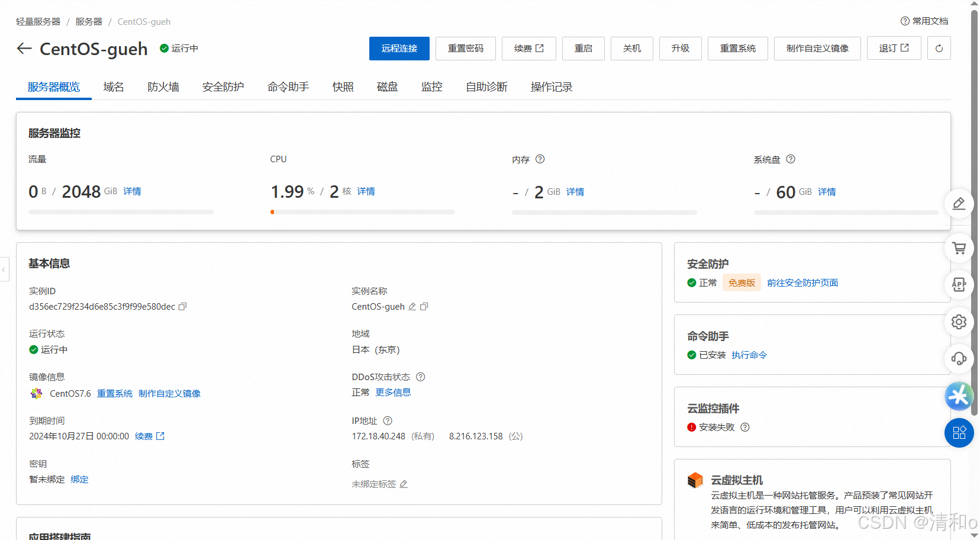This screenshot has height=540, width=980.
Task: Click the 重置密码 button
Action: click(466, 49)
